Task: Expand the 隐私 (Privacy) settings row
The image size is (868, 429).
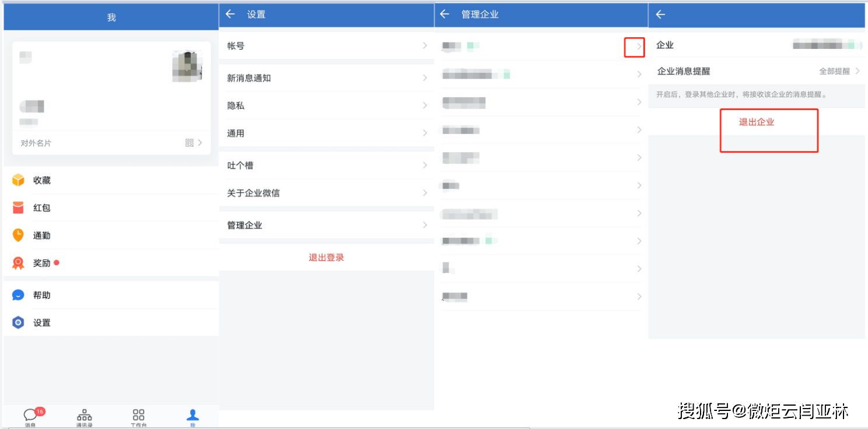Action: 326,106
